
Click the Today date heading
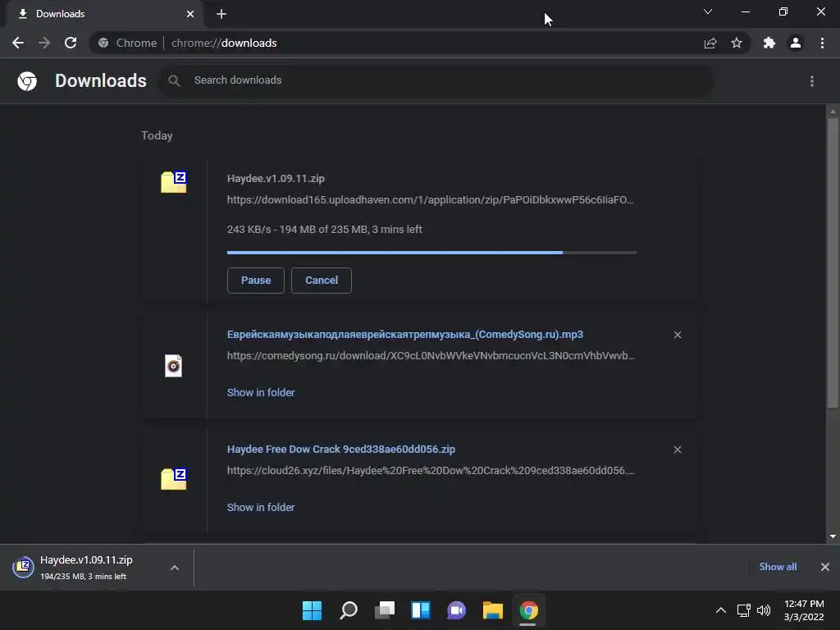pyautogui.click(x=157, y=135)
